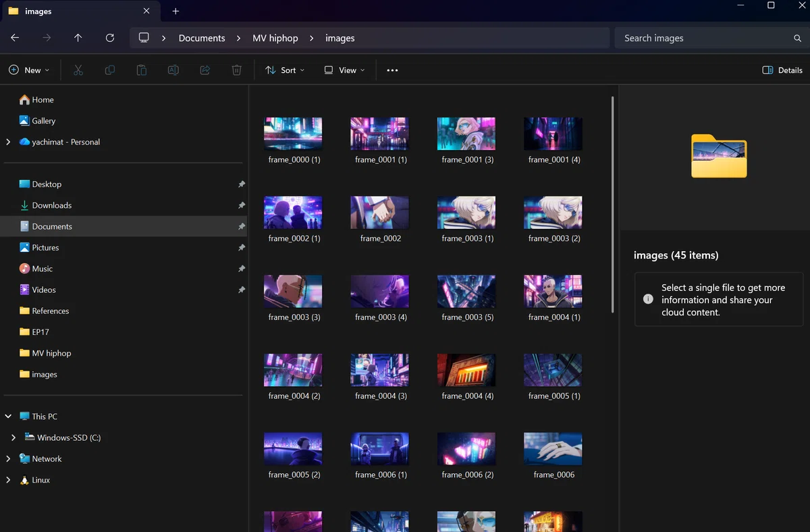Open the View dropdown menu

(x=344, y=70)
